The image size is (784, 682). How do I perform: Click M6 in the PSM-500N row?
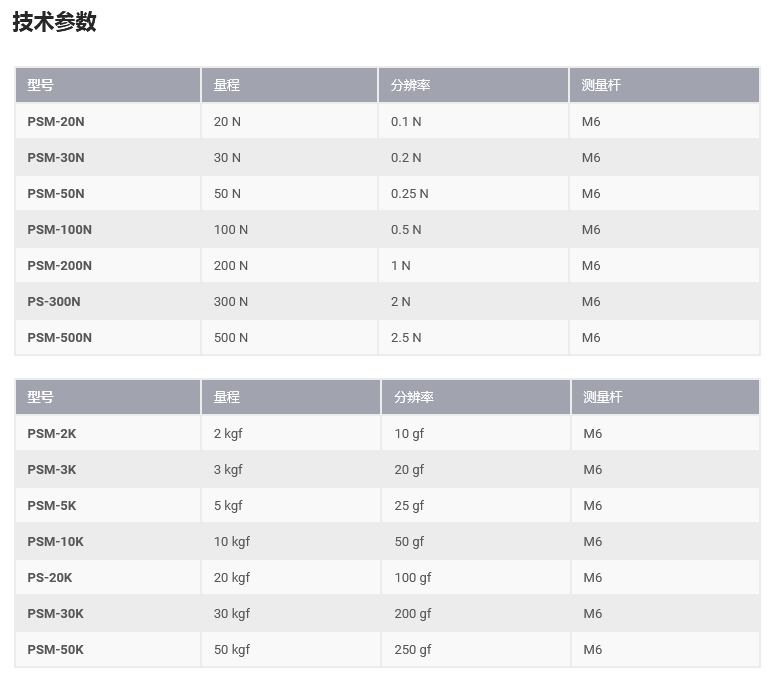coord(591,338)
